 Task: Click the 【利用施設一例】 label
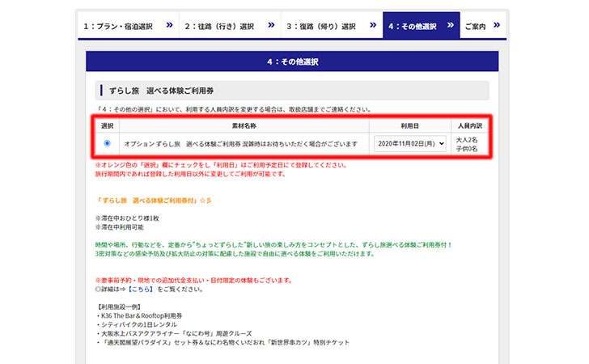pos(119,307)
